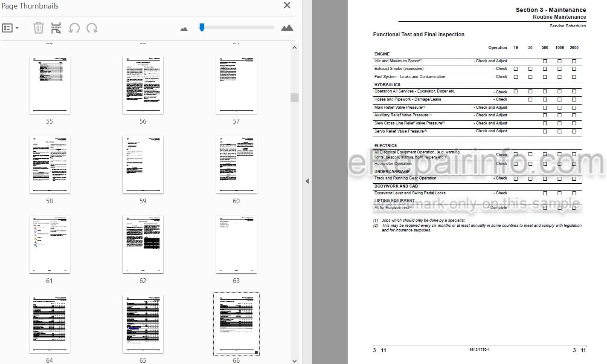
Task: Select page 55 thumbnail
Action: (x=49, y=85)
